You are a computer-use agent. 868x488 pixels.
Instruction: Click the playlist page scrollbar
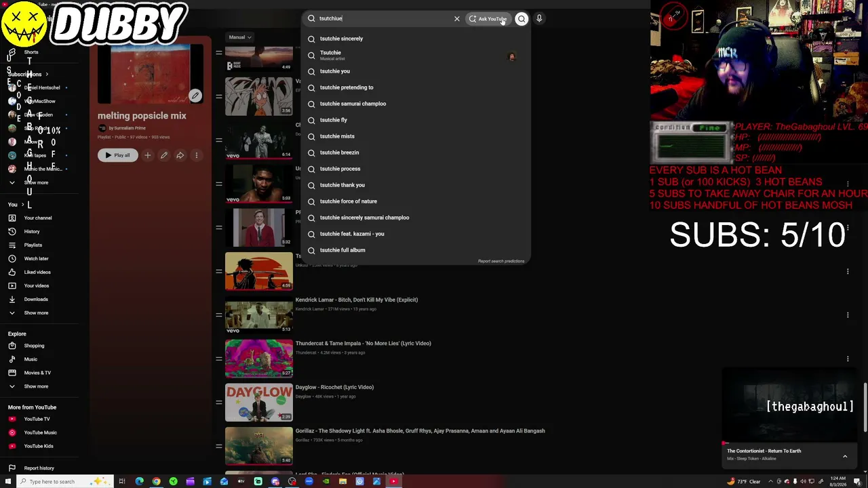click(x=865, y=407)
